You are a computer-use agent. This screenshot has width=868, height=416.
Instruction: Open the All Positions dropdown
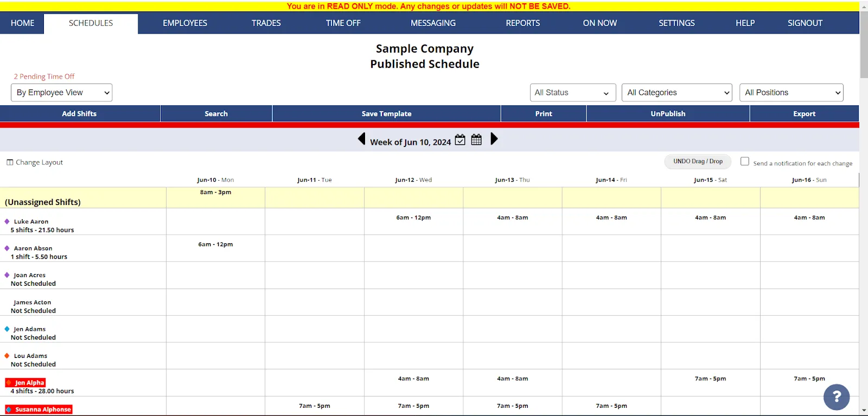click(792, 93)
